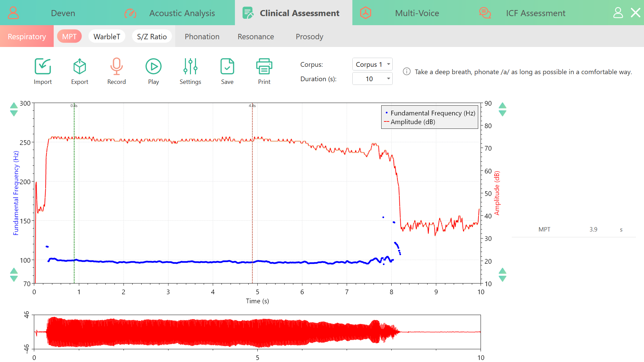Expand the Corpus 1 dropdown
This screenshot has height=362, width=644.
(x=372, y=64)
